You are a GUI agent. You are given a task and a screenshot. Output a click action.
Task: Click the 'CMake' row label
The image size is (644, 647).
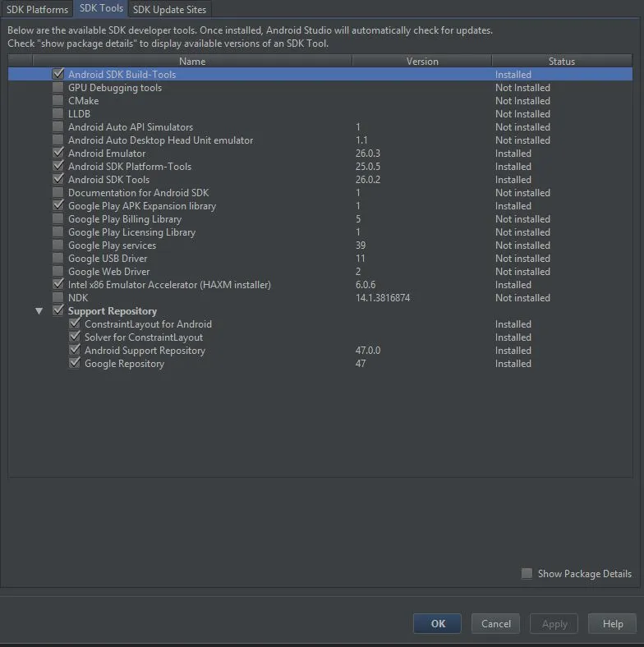[x=84, y=101]
